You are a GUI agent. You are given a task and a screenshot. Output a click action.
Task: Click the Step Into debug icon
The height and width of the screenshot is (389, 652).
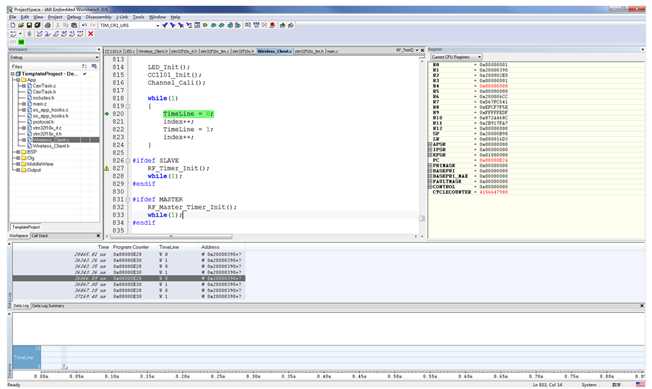tap(47, 34)
